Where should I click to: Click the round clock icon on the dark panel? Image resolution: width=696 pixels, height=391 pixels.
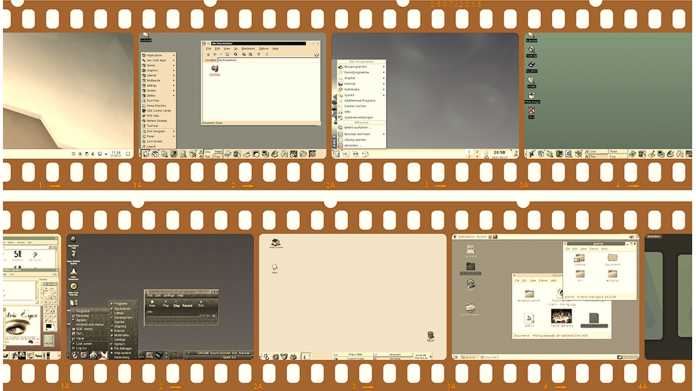click(74, 286)
